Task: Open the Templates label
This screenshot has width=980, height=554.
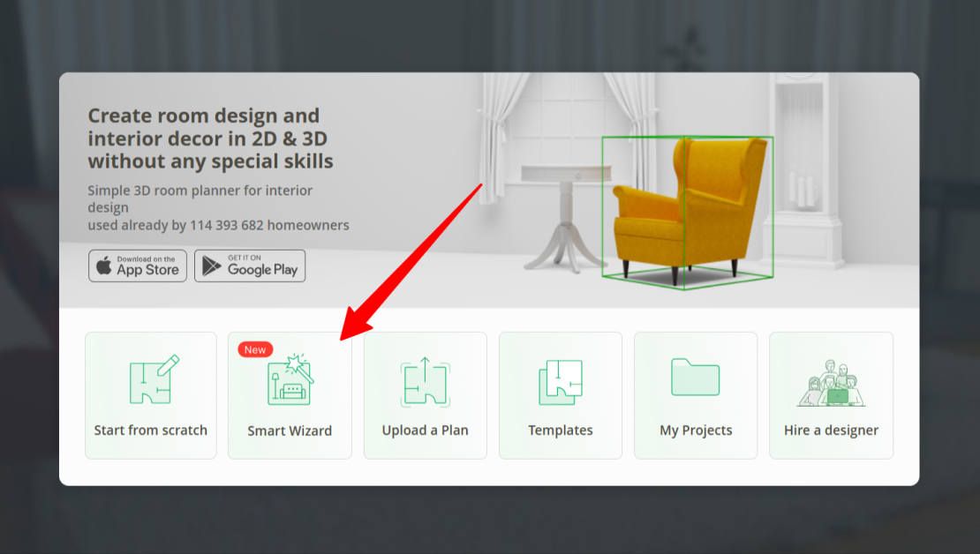Action: [x=561, y=430]
